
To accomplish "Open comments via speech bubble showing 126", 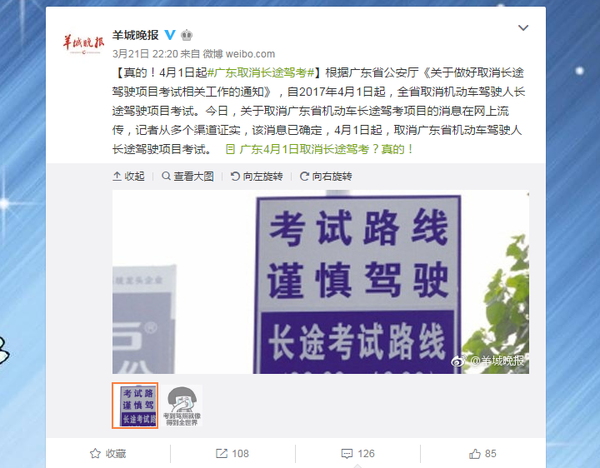I will (x=357, y=453).
